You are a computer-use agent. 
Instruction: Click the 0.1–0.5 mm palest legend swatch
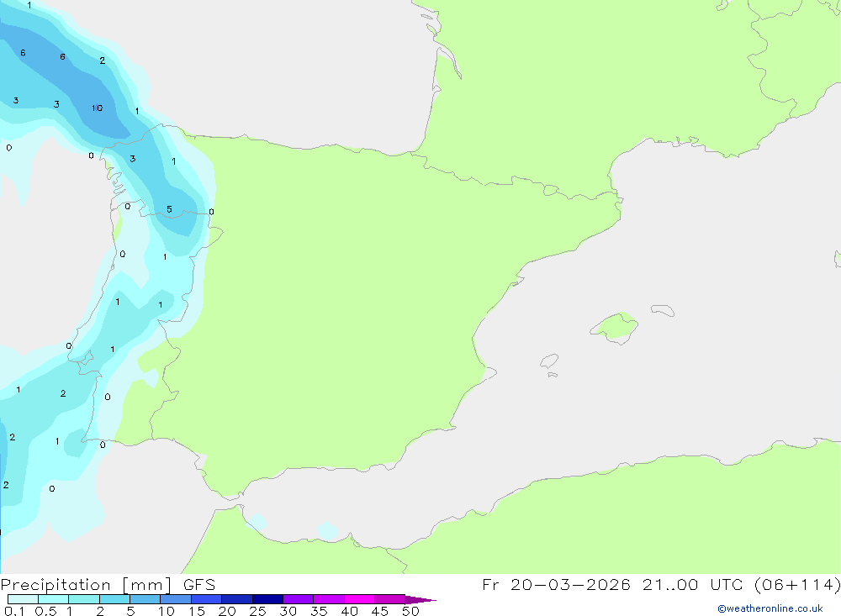pos(23,599)
